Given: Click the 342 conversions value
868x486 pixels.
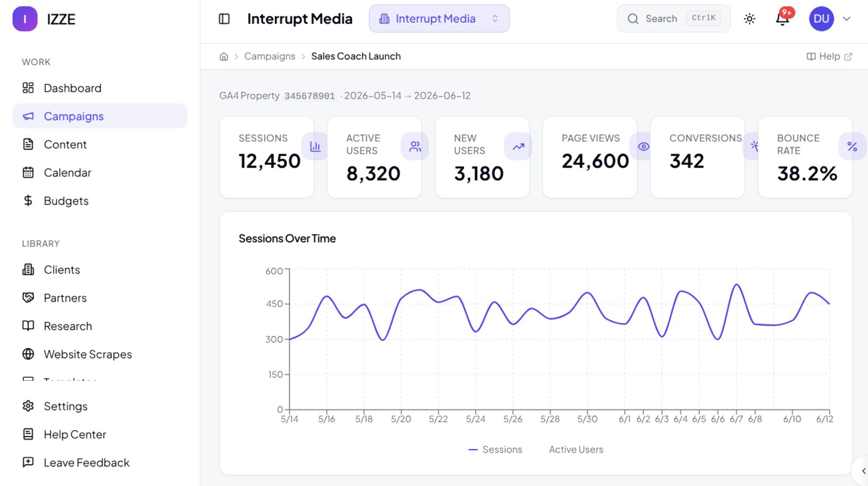Looking at the screenshot, I should (687, 161).
